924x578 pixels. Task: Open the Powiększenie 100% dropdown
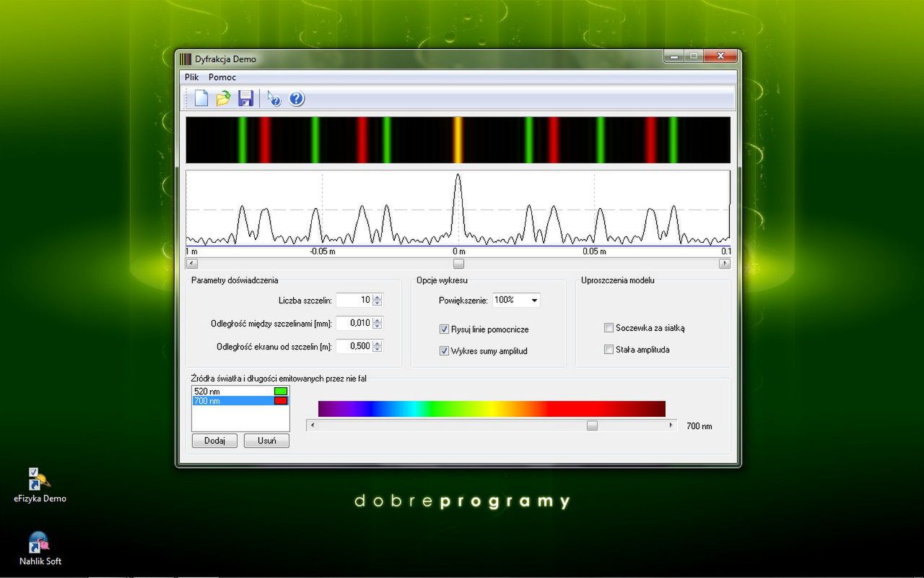pyautogui.click(x=516, y=300)
